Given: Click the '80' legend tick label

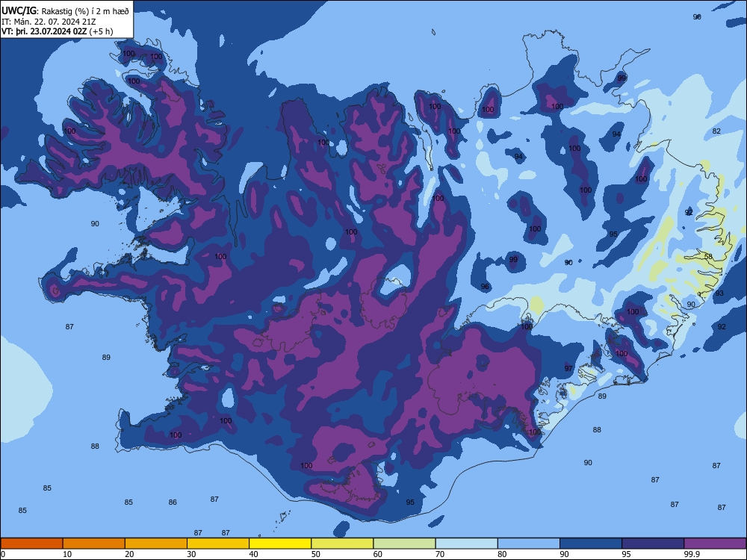Looking at the screenshot, I should tap(502, 554).
